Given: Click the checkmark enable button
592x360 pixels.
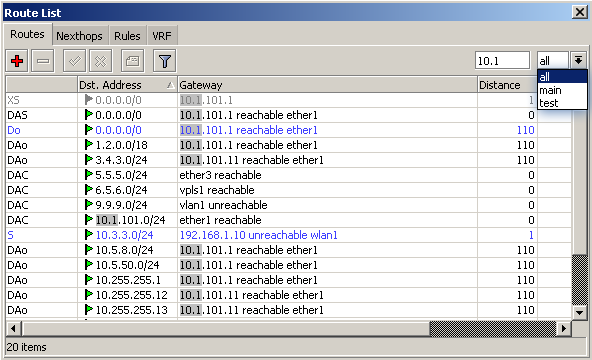Looking at the screenshot, I should tap(74, 61).
